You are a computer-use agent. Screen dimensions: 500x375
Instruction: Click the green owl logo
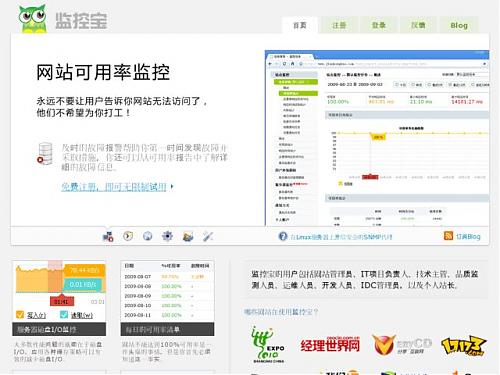click(x=32, y=19)
